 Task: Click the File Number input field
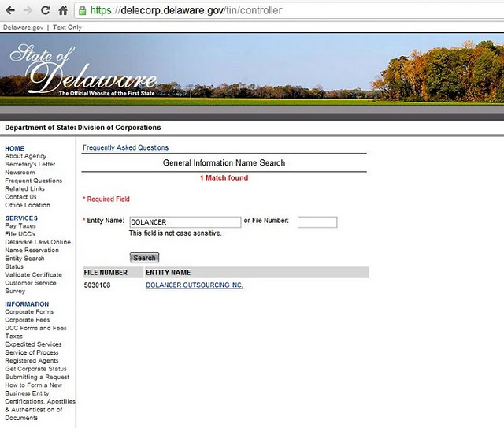tap(317, 222)
